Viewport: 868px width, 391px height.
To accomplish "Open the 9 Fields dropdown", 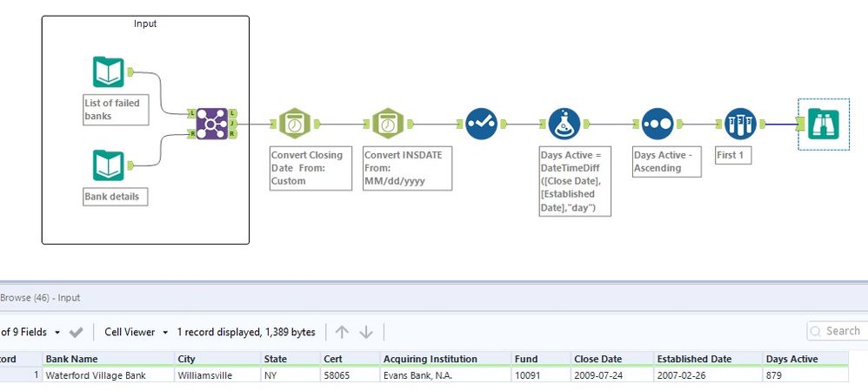I will coord(31,332).
